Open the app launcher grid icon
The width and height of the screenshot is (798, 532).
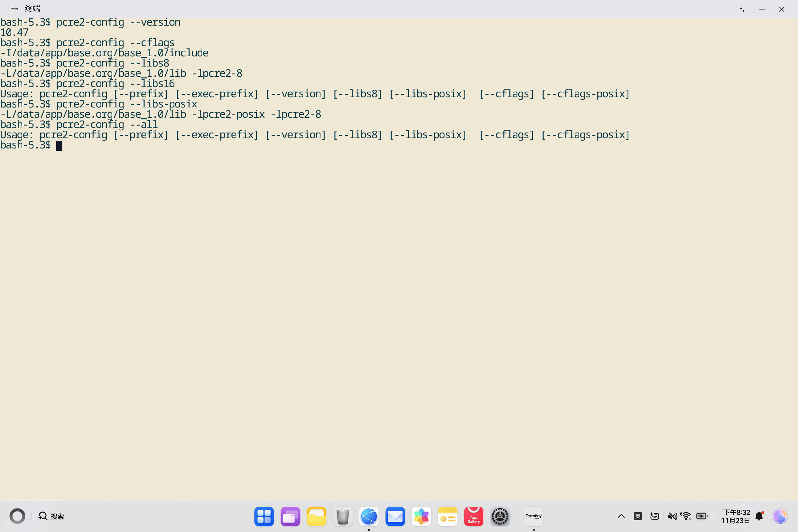coord(264,516)
